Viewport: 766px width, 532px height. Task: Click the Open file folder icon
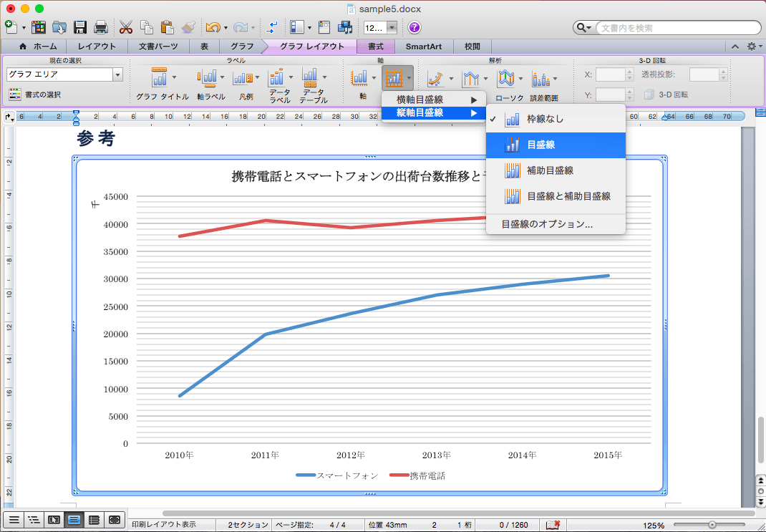coord(59,27)
